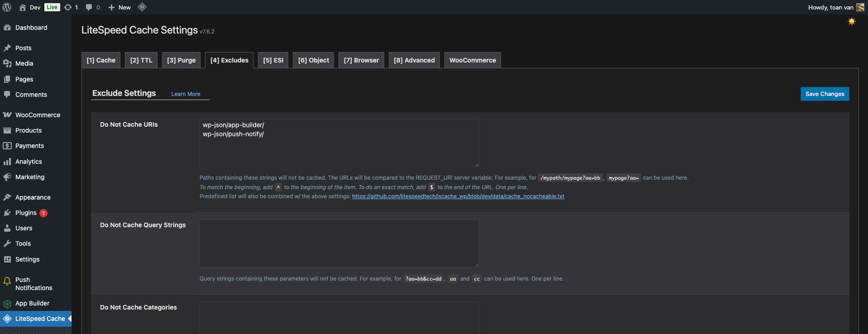Click the Save Changes button
The height and width of the screenshot is (334, 868).
pos(825,94)
